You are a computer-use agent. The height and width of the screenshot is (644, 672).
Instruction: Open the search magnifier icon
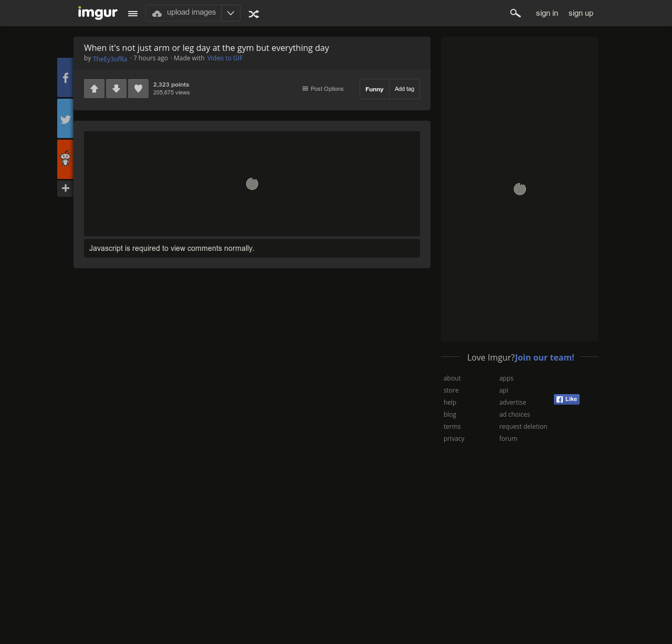pos(516,13)
